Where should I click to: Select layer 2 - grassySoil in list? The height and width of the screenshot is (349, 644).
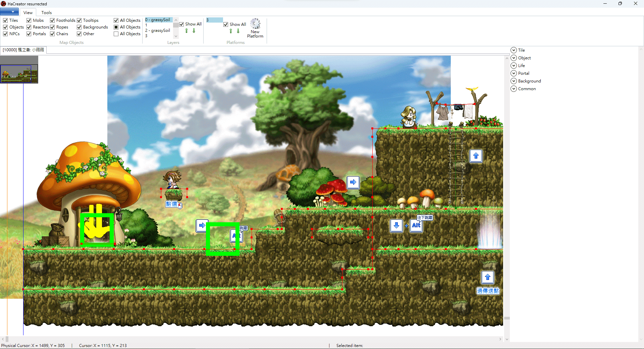[158, 31]
